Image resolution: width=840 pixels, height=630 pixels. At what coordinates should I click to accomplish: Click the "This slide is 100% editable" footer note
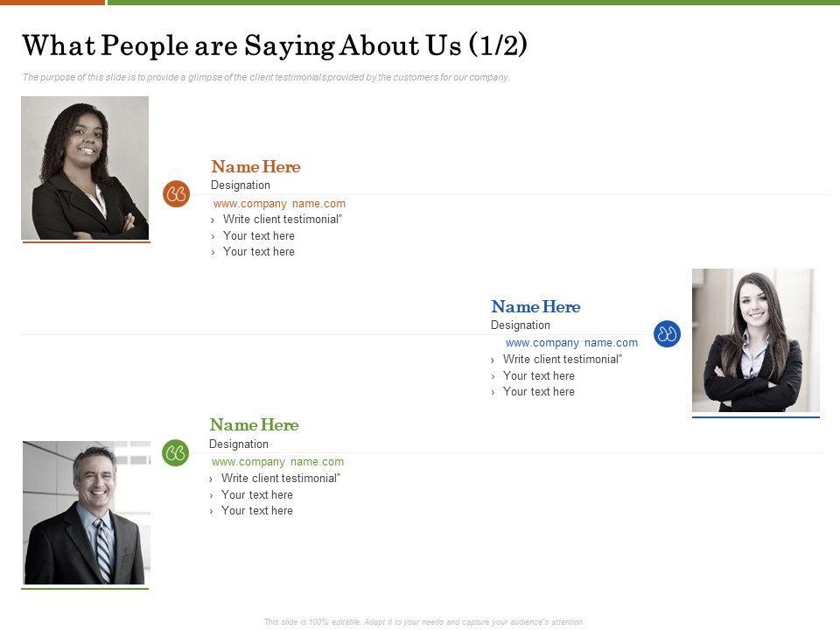click(423, 621)
